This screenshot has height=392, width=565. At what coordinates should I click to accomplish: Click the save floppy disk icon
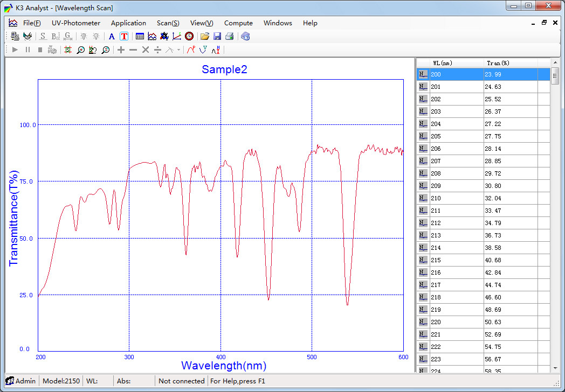click(x=217, y=37)
